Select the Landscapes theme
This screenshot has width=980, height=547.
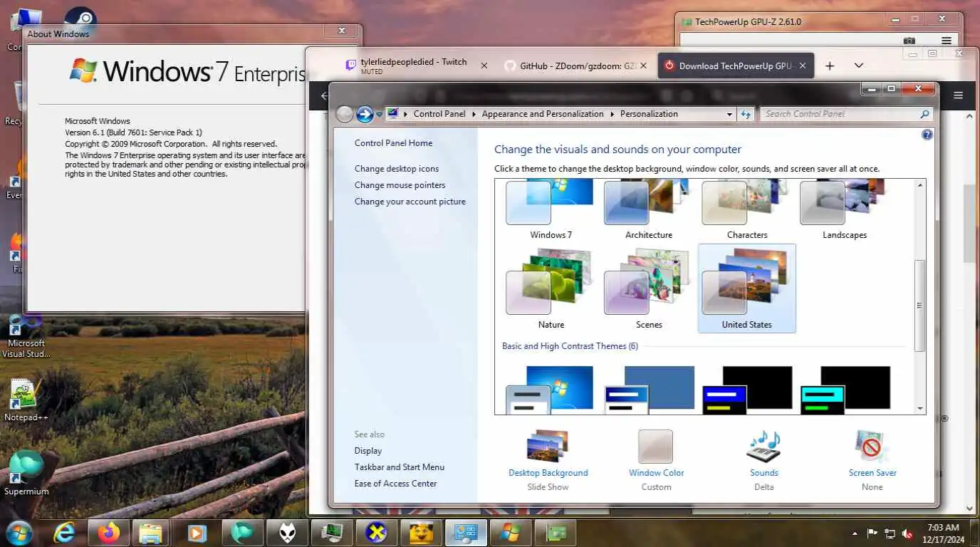(845, 210)
